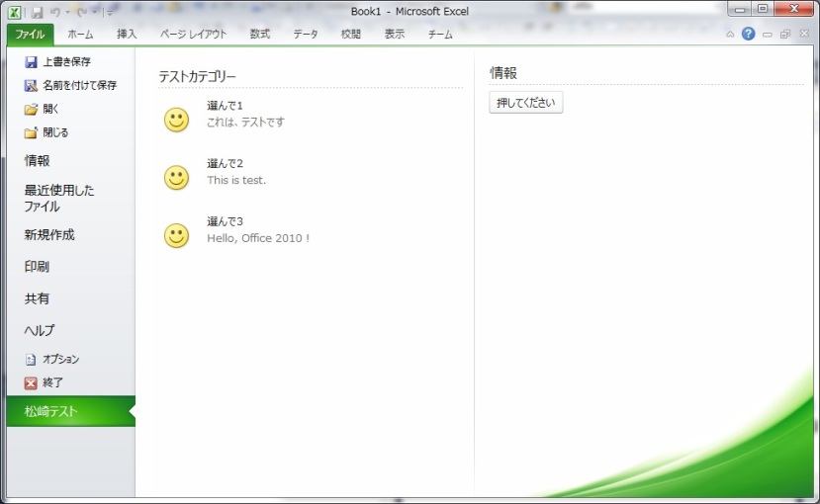Click the folder icon beside 閉じる
The width and height of the screenshot is (820, 504).
31,132
